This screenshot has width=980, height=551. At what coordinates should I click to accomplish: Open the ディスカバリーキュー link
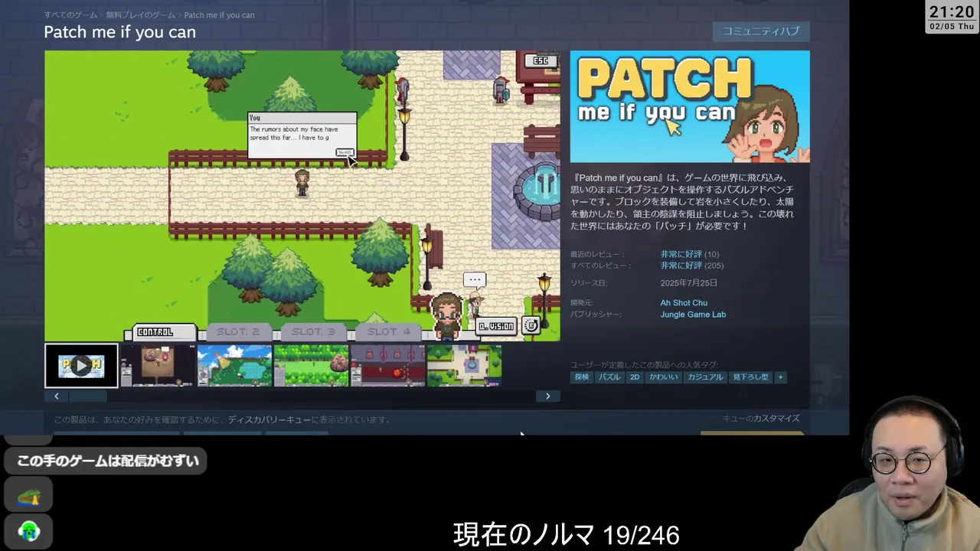click(268, 420)
